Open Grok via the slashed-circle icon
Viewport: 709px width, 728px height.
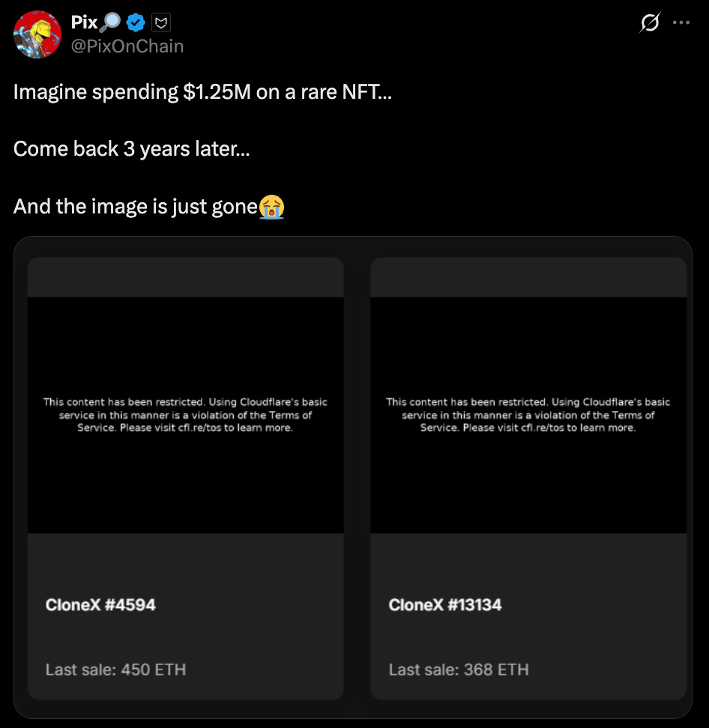pyautogui.click(x=649, y=23)
